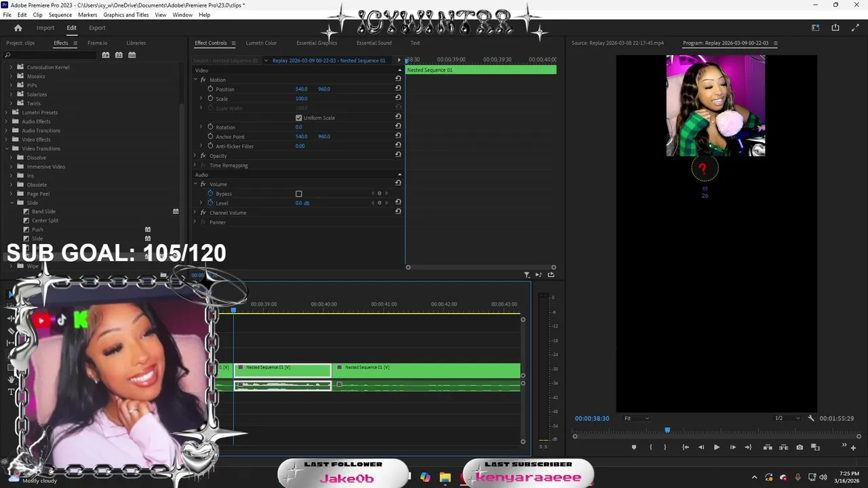The height and width of the screenshot is (488, 868).
Task: Switch to the Lumetri Color tab
Action: [261, 43]
